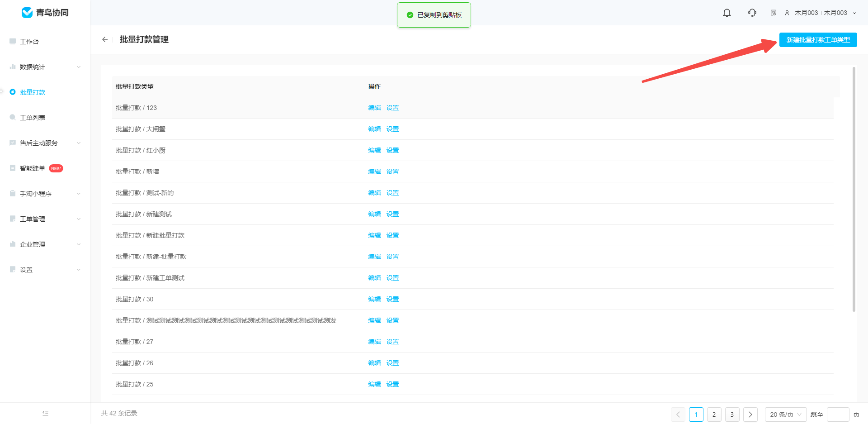
Task: Click 新建批量打款工单类型 button
Action: click(818, 40)
